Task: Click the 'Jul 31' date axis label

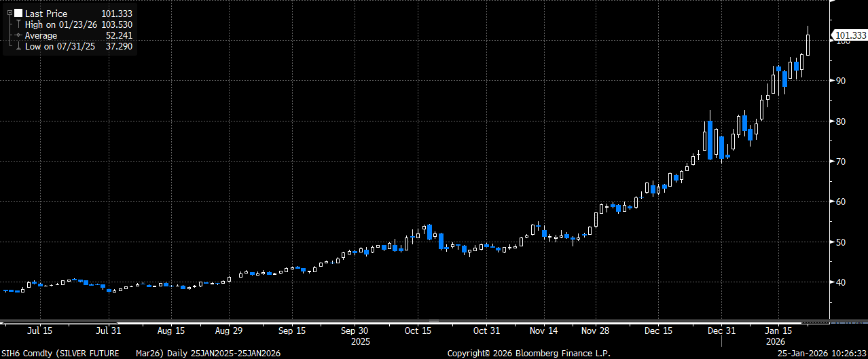Action: pos(110,331)
